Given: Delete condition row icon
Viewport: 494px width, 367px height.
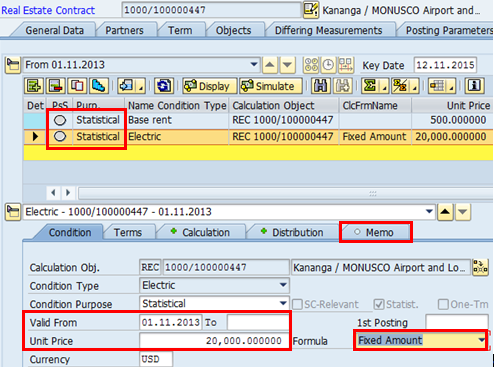Looking at the screenshot, I should coord(56,86).
